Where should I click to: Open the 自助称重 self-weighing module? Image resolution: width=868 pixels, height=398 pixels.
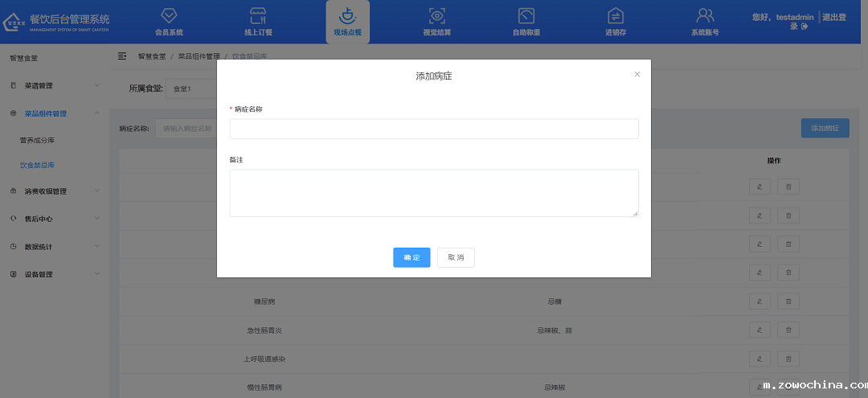[526, 22]
